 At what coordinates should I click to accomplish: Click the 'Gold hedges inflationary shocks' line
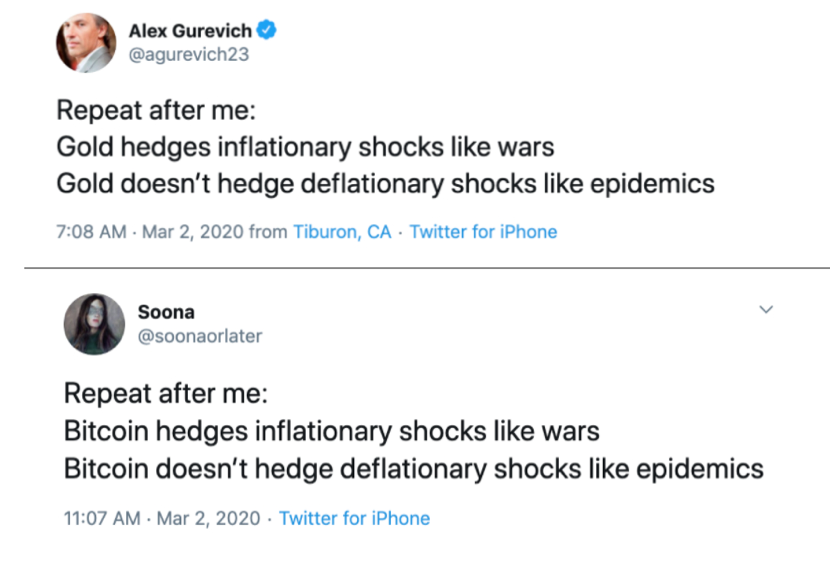[x=305, y=147]
